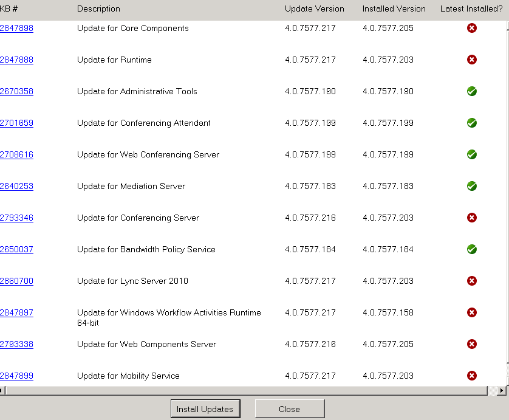Open KB article 2847898
The width and height of the screenshot is (509, 420).
tap(16, 28)
